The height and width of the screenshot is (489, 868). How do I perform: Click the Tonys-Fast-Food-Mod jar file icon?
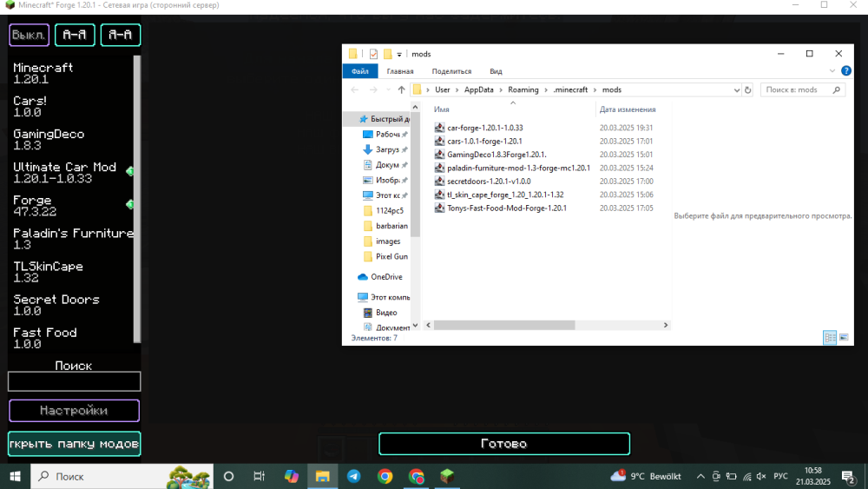[439, 208]
